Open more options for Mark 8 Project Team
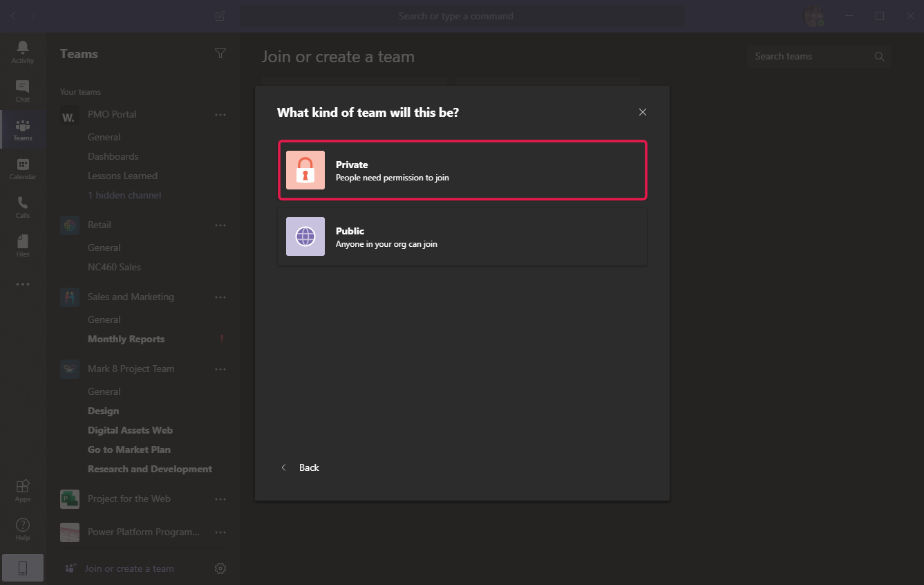 point(220,369)
